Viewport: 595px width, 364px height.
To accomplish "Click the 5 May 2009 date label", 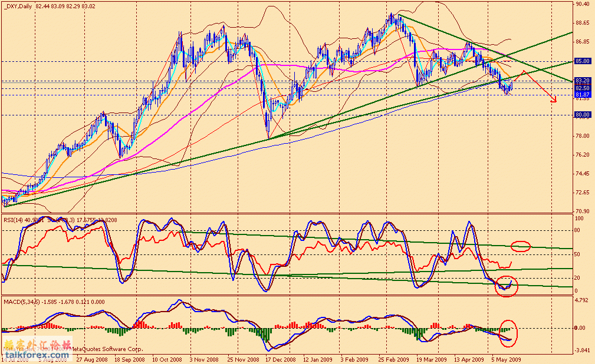I will point(506,359).
